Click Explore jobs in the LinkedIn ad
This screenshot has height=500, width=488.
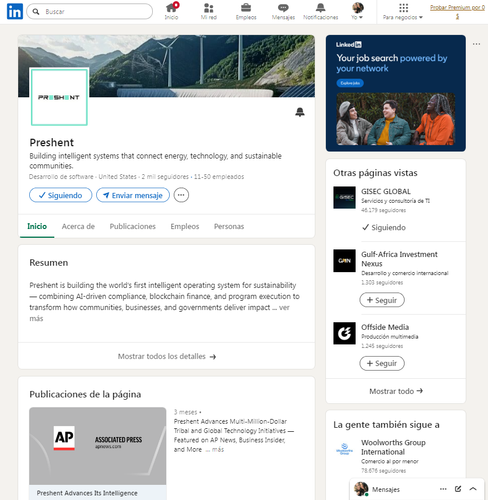click(x=350, y=83)
